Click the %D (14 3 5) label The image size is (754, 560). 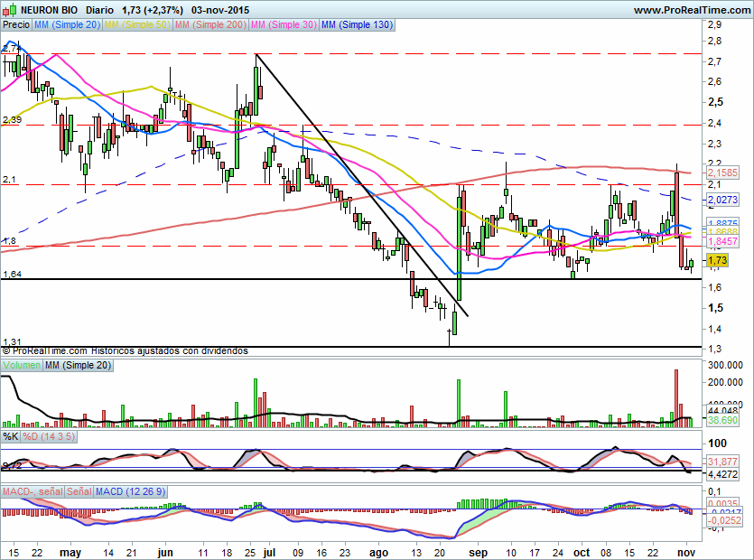(x=49, y=436)
